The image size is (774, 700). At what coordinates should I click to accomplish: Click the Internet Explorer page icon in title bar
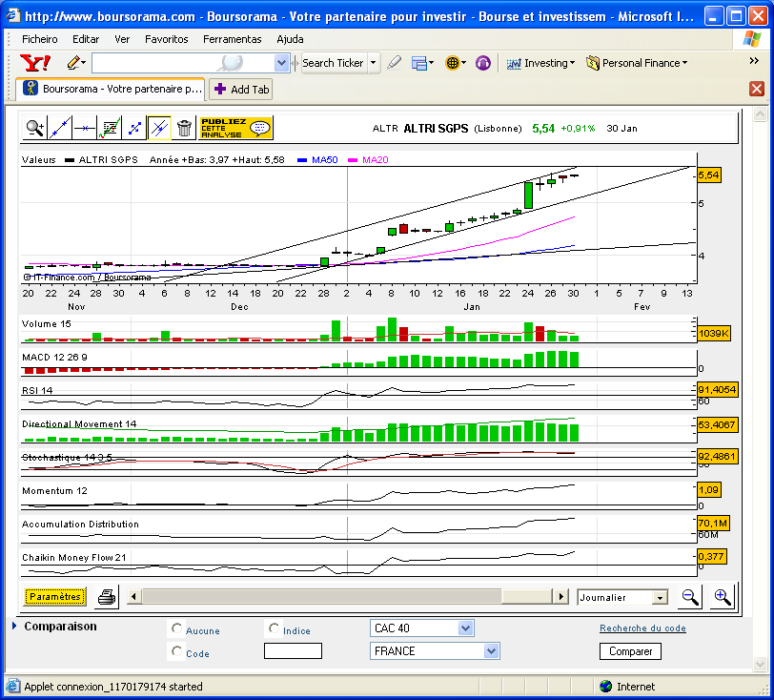[x=13, y=16]
